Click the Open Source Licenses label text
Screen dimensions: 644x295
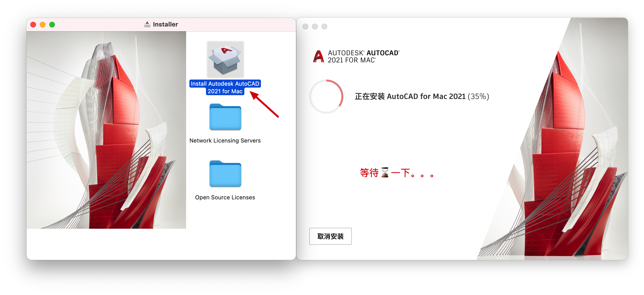tap(225, 197)
